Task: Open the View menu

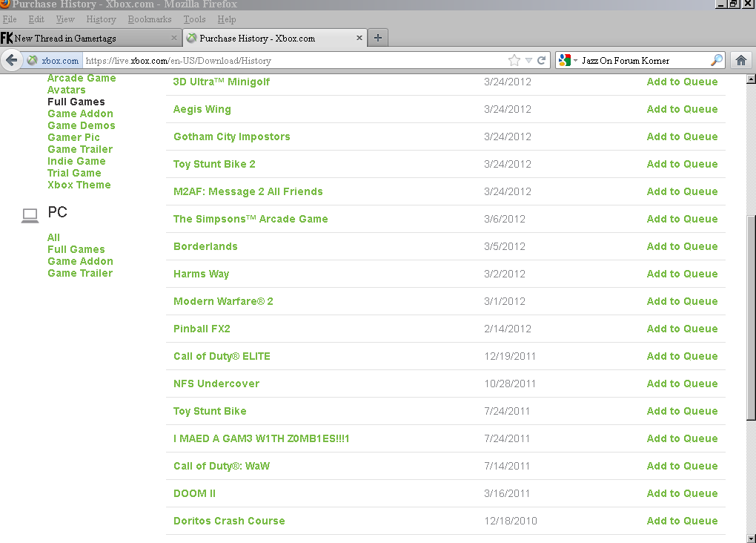Action: [x=65, y=19]
